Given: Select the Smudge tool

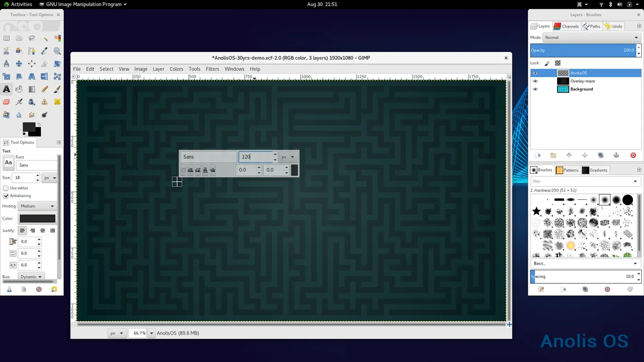Looking at the screenshot, I should [x=32, y=114].
